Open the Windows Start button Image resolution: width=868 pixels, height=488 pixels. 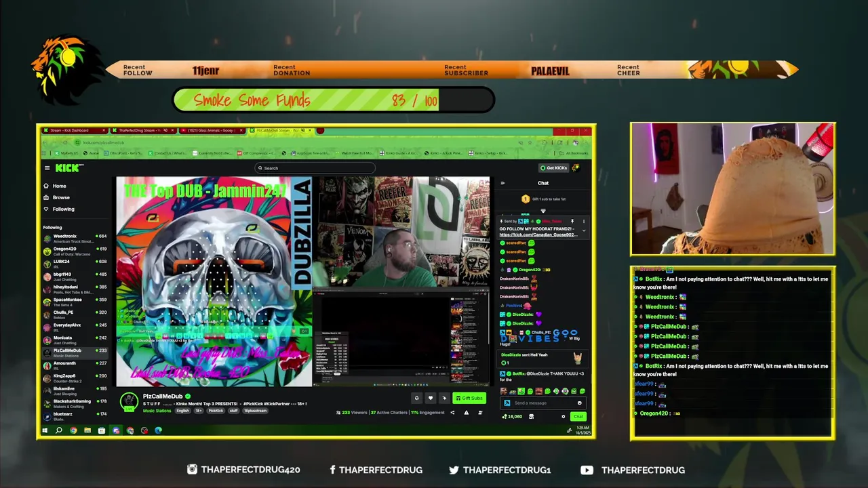point(45,430)
